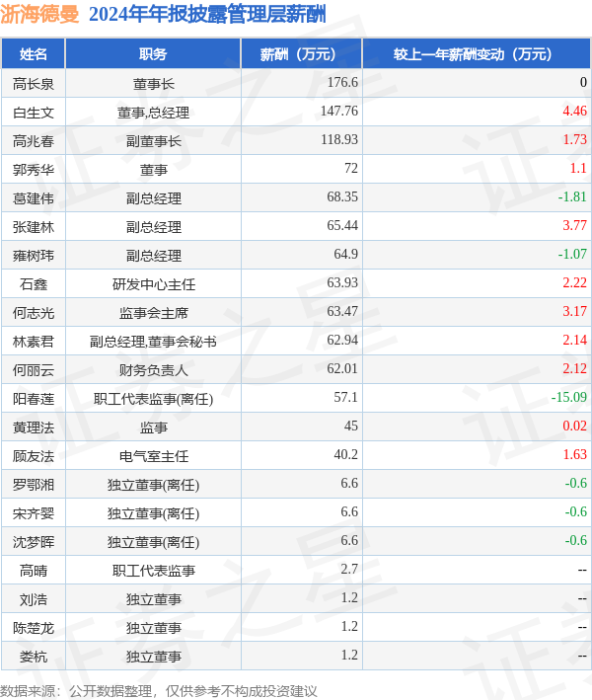Click the 职务 column header
Viewport: 592px width, 700px height.
153,54
